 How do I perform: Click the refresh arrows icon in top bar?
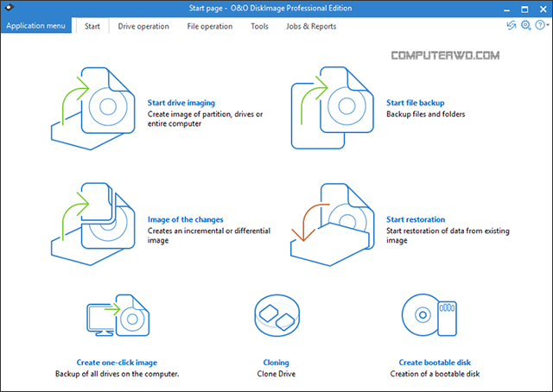512,25
